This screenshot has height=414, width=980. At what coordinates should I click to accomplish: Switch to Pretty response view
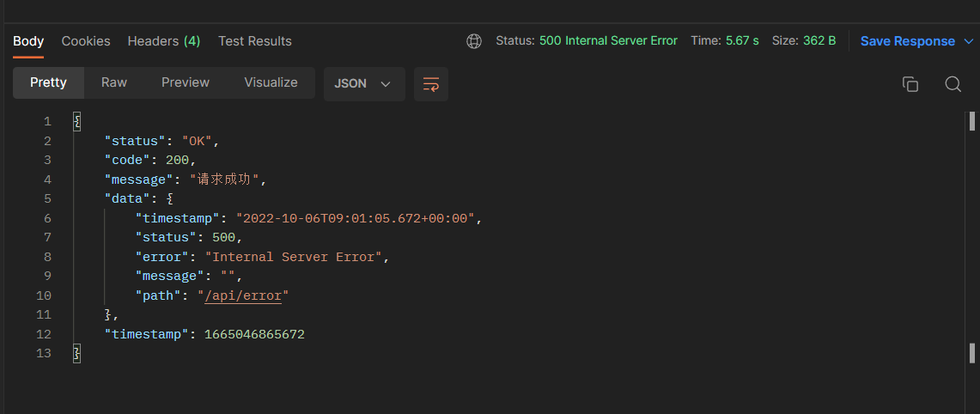pyautogui.click(x=48, y=82)
